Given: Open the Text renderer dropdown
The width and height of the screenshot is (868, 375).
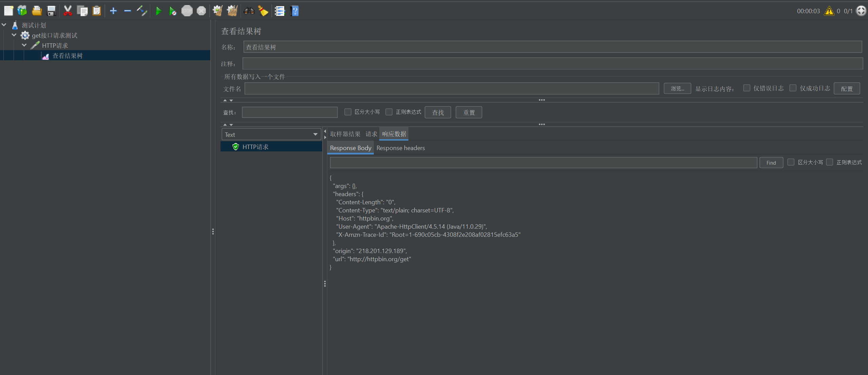Looking at the screenshot, I should [271, 134].
